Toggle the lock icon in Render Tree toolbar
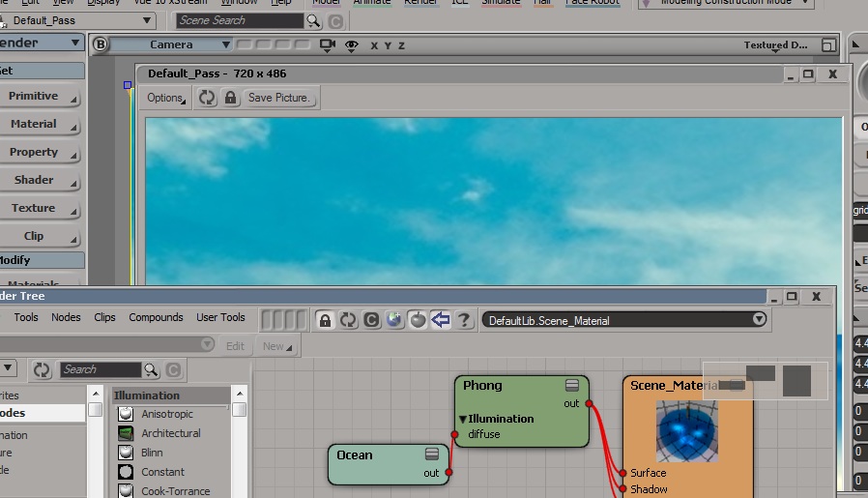The height and width of the screenshot is (498, 868). 325,320
